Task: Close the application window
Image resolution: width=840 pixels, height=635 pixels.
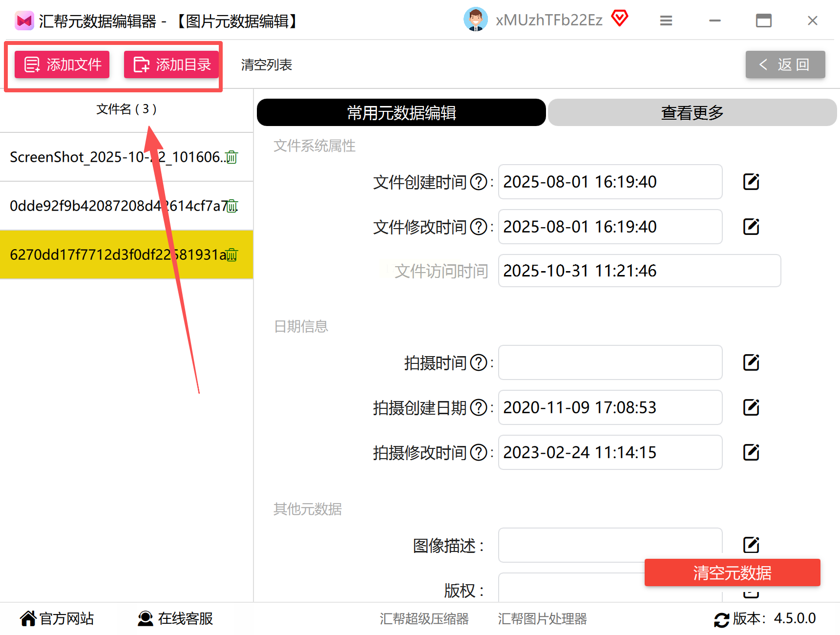Action: pyautogui.click(x=813, y=21)
